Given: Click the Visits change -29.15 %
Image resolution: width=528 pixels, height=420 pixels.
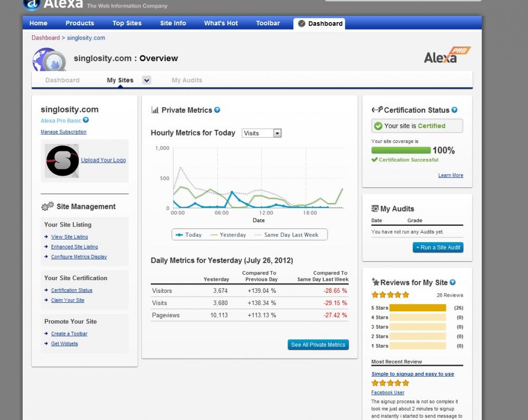Looking at the screenshot, I should 335,303.
